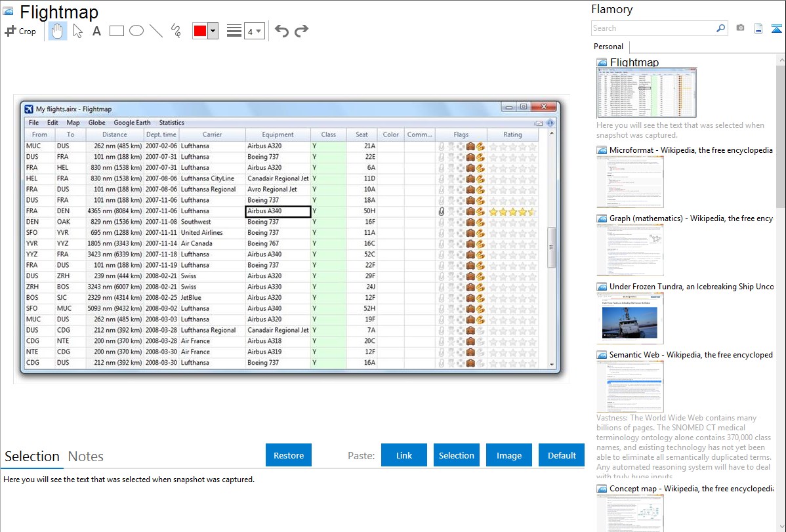Click the Restore button
The image size is (786, 532).
(x=289, y=455)
